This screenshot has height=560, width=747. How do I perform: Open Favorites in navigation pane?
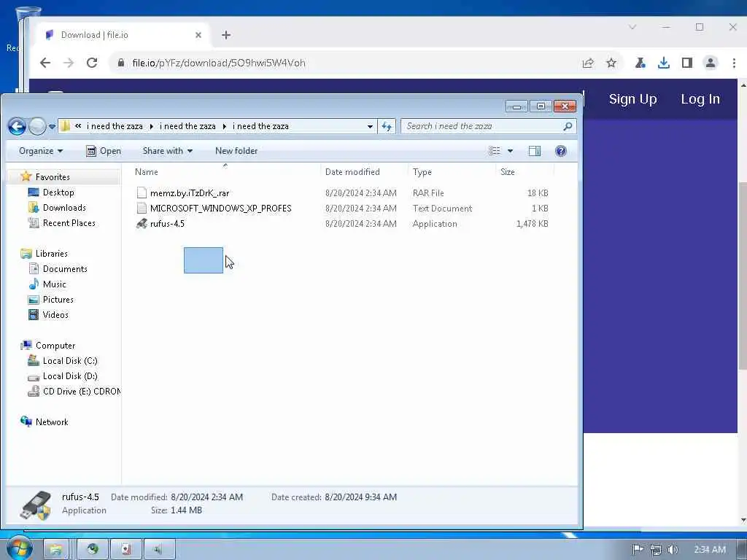pyautogui.click(x=53, y=177)
